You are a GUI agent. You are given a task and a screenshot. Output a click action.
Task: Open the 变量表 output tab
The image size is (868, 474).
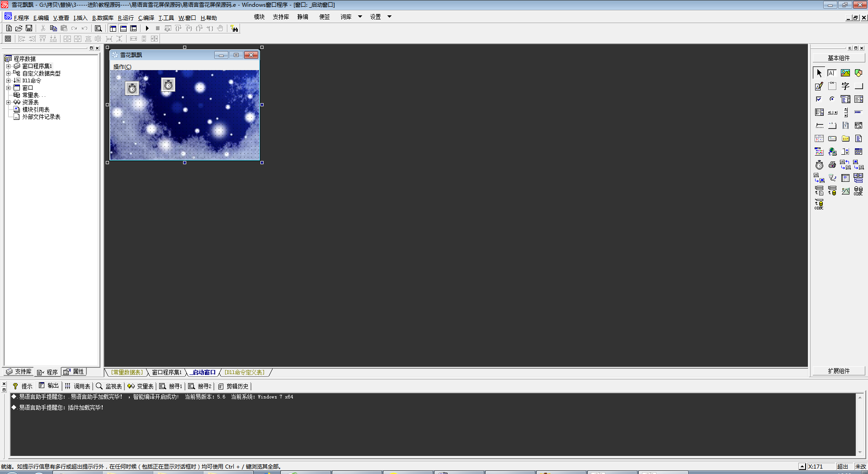click(x=141, y=386)
